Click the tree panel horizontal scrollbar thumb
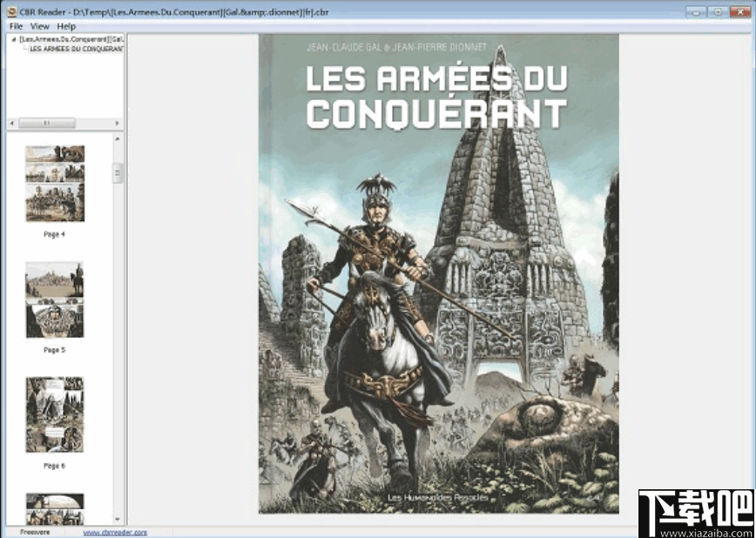The width and height of the screenshot is (756, 538). tap(47, 124)
